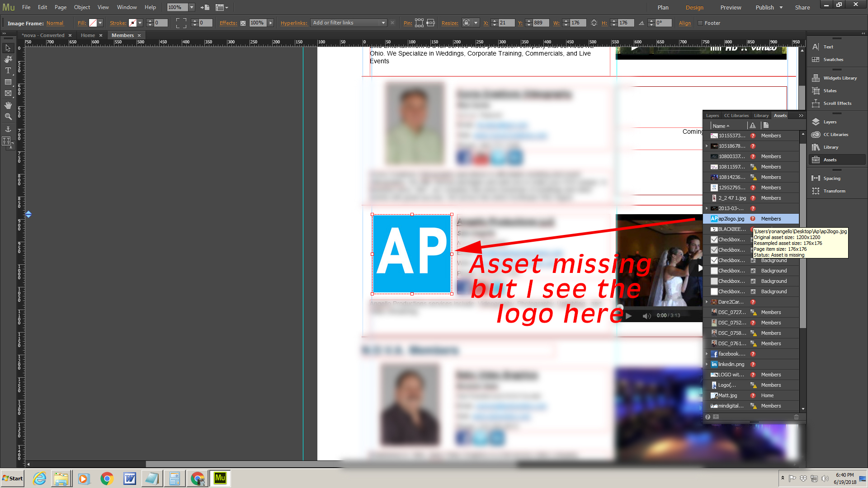This screenshot has height=488, width=868.
Task: Click the Normal state link
Action: point(55,23)
